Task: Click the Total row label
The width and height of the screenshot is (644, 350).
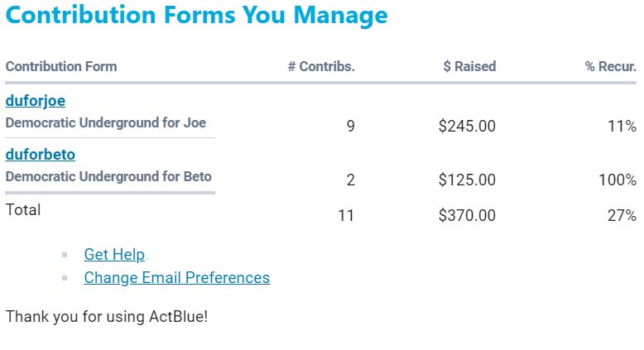Action: click(23, 210)
